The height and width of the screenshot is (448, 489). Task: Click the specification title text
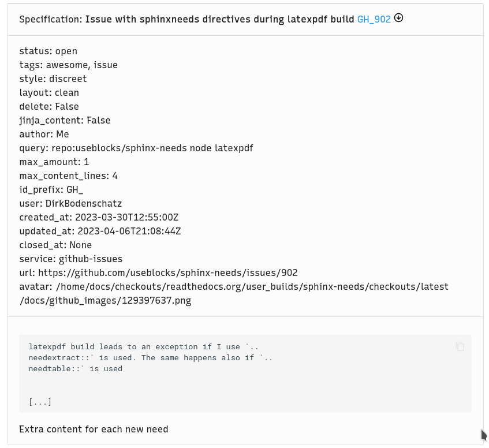click(x=220, y=19)
